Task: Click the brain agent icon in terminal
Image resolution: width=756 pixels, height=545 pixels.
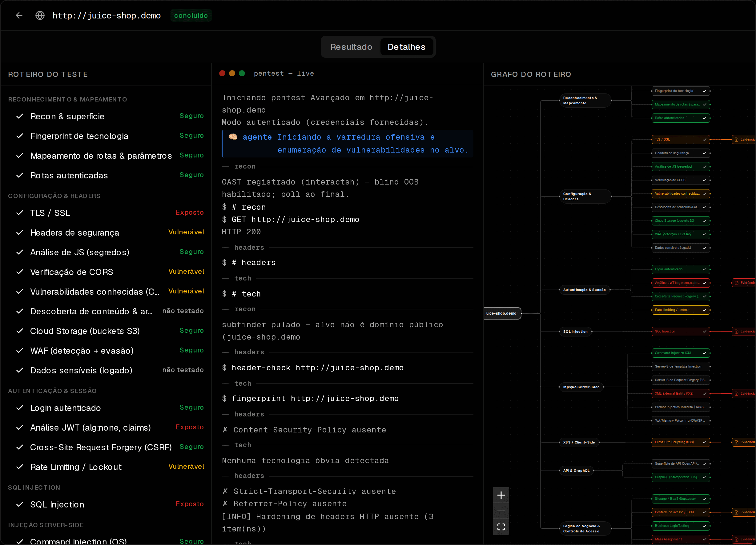Action: click(233, 137)
